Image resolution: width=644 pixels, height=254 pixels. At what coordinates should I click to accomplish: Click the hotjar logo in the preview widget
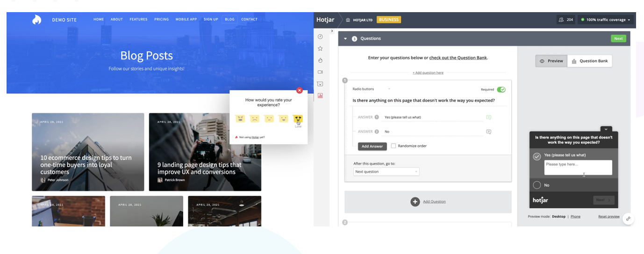click(x=540, y=200)
